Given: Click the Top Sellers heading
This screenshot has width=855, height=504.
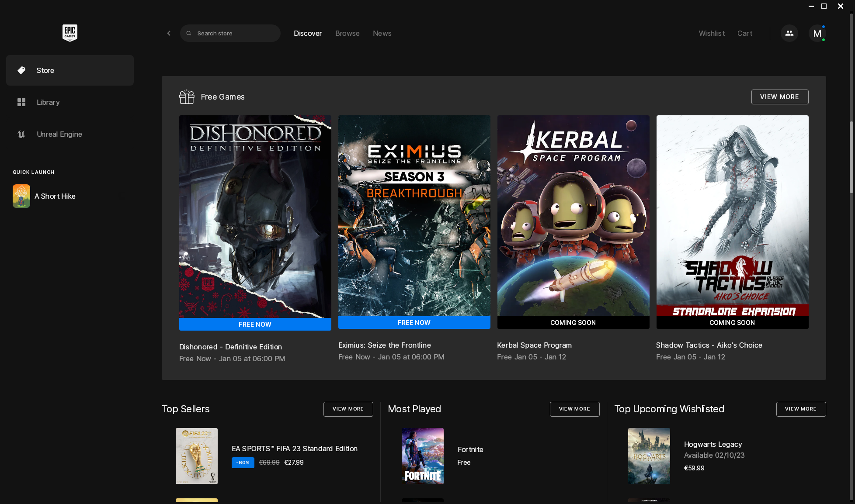Looking at the screenshot, I should 186,409.
